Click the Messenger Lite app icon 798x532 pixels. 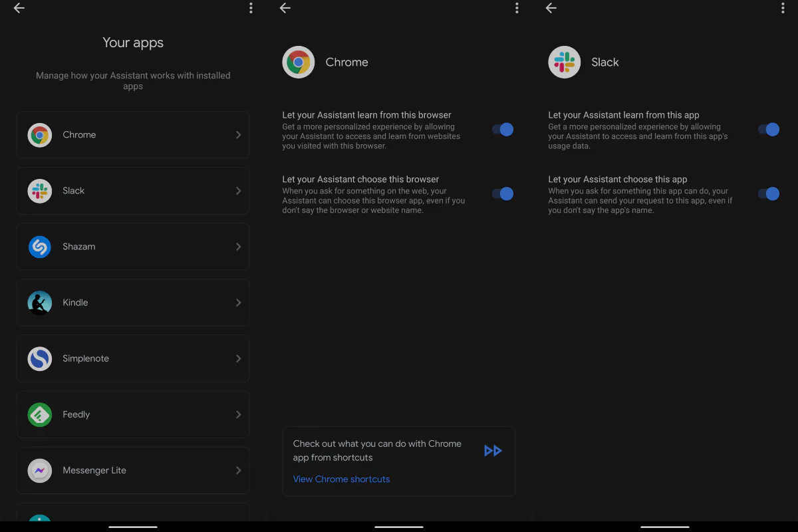click(x=40, y=470)
